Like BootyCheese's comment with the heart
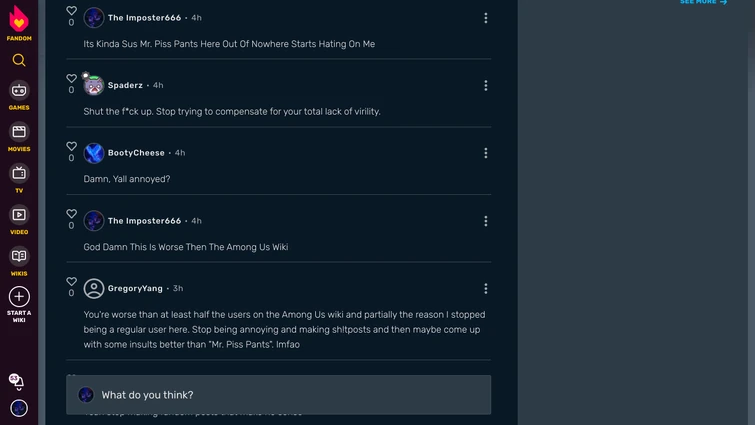The height and width of the screenshot is (425, 755). pyautogui.click(x=71, y=147)
